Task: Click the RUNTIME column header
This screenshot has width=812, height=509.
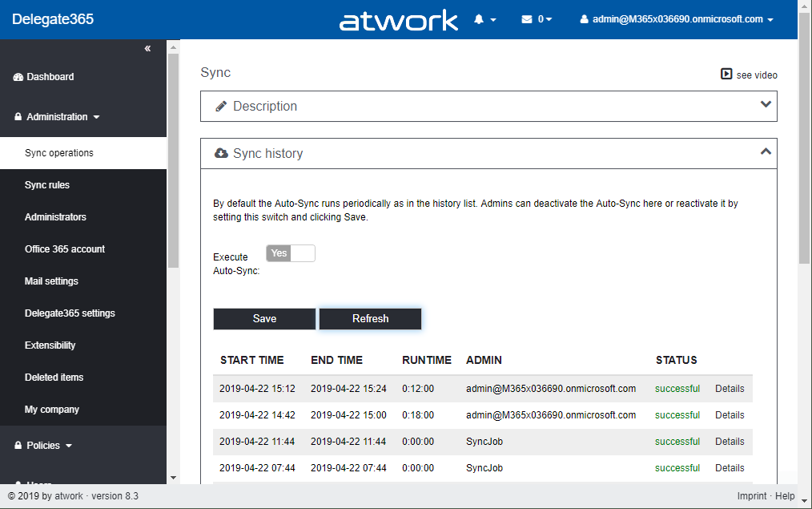Action: click(427, 360)
